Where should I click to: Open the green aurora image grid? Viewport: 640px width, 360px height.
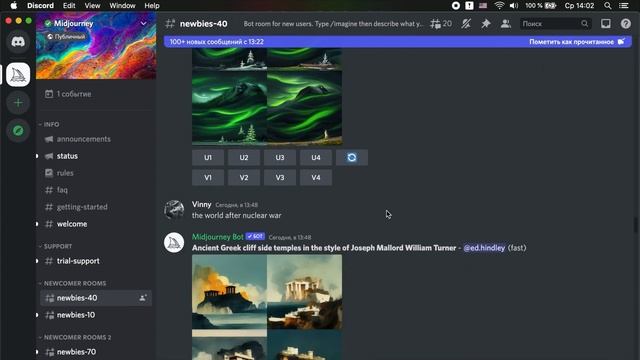267,96
